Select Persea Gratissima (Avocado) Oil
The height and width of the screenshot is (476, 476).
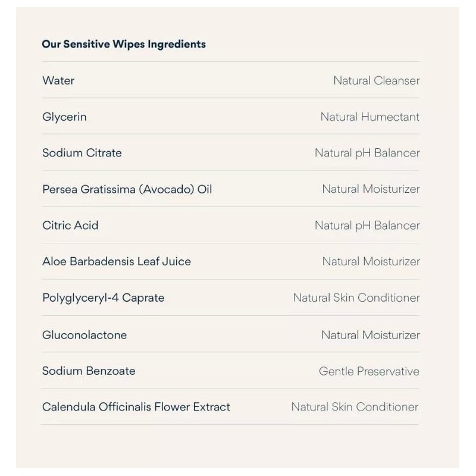tap(127, 189)
